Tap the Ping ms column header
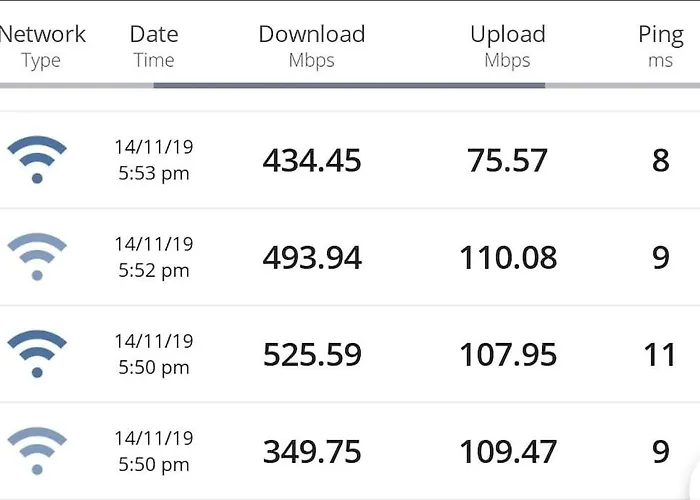This screenshot has width=700, height=500. tap(660, 46)
